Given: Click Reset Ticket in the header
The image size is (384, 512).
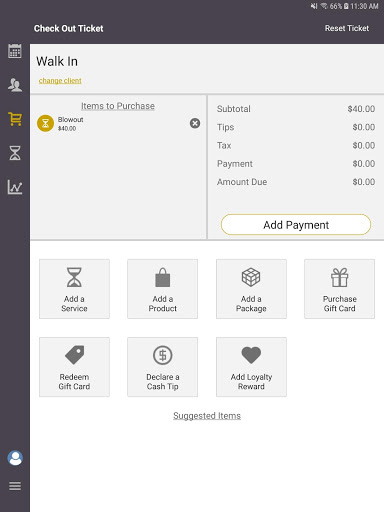Looking at the screenshot, I should coord(347,28).
